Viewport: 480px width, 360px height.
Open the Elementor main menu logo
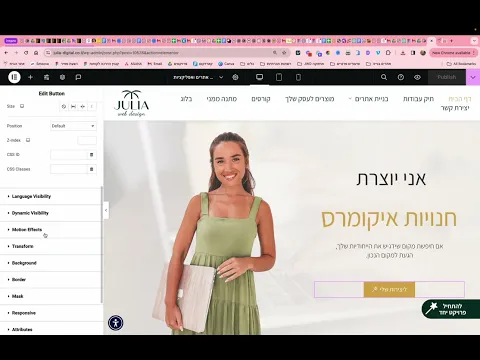(14, 77)
